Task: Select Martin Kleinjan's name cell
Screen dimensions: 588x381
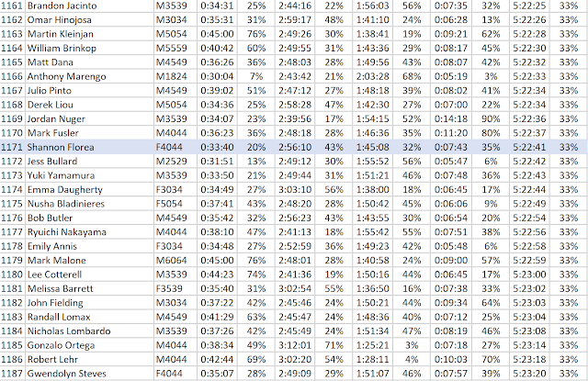Action: [89, 34]
